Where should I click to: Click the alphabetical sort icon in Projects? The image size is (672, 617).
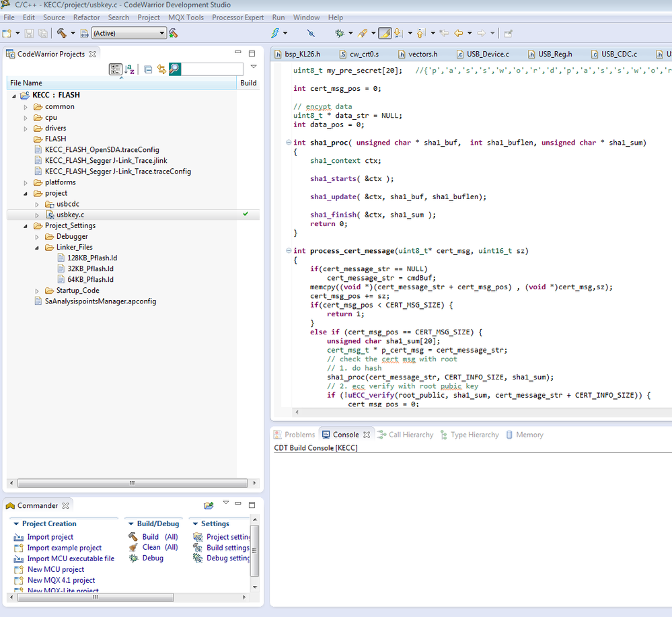click(130, 69)
